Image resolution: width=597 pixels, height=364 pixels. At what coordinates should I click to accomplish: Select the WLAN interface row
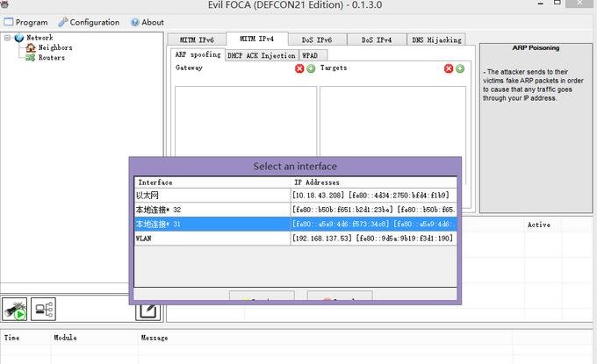(x=296, y=239)
